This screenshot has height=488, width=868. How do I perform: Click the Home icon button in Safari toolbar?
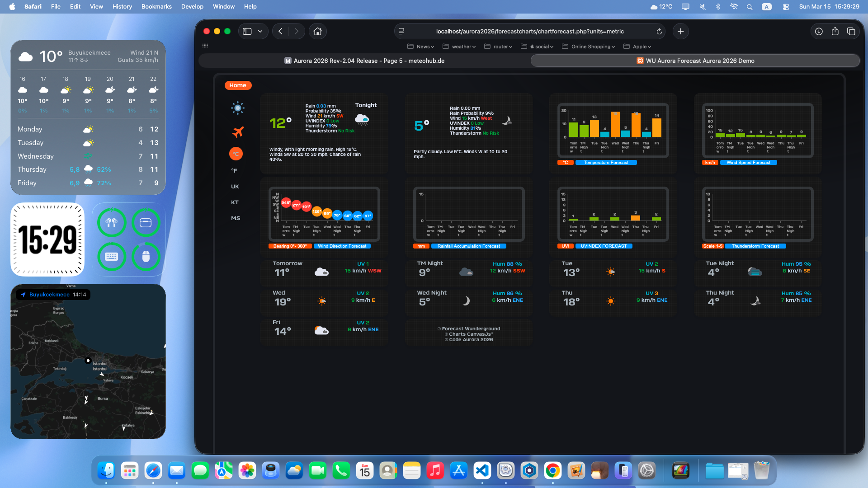click(318, 31)
